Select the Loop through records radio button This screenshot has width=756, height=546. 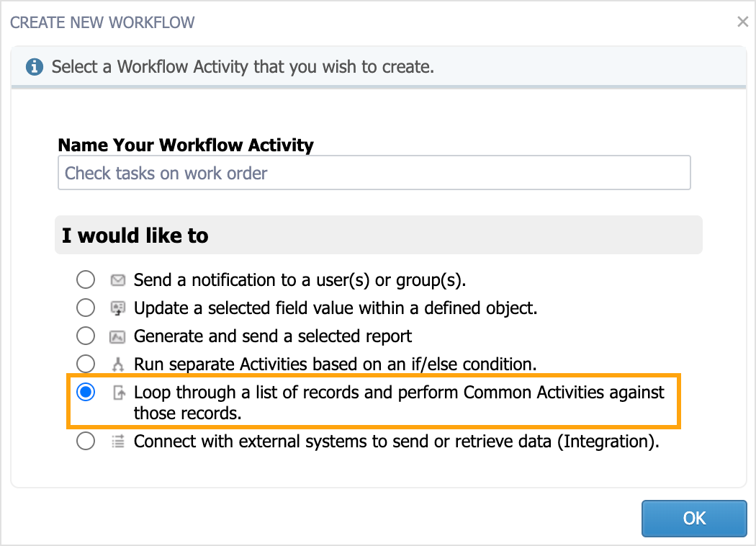coord(86,392)
